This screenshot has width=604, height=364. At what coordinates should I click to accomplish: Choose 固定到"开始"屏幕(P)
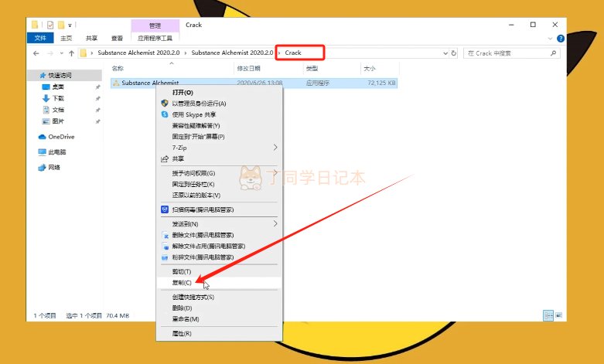(x=219, y=137)
